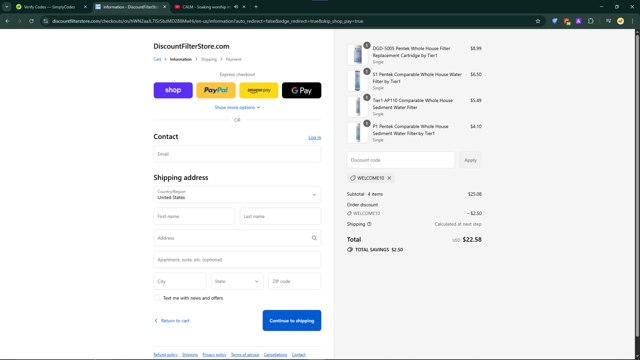Click the shield extension icon in toolbar
The image size is (640, 360).
555,21
